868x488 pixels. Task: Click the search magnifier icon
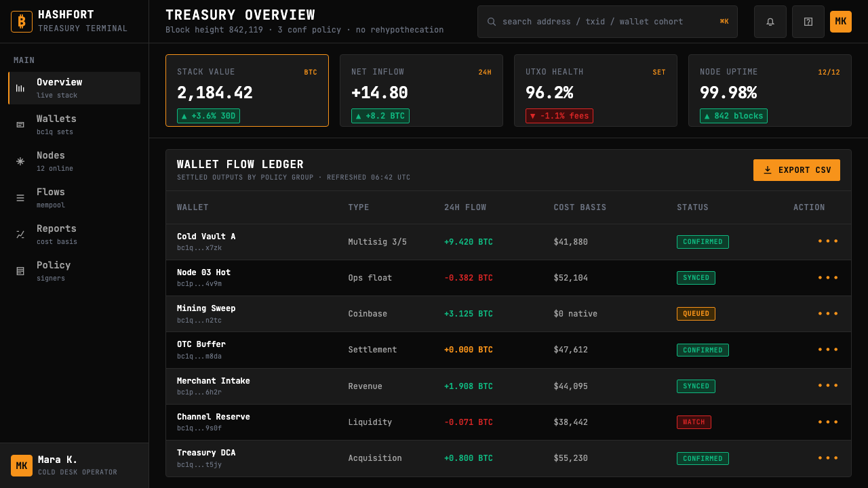coord(492,22)
